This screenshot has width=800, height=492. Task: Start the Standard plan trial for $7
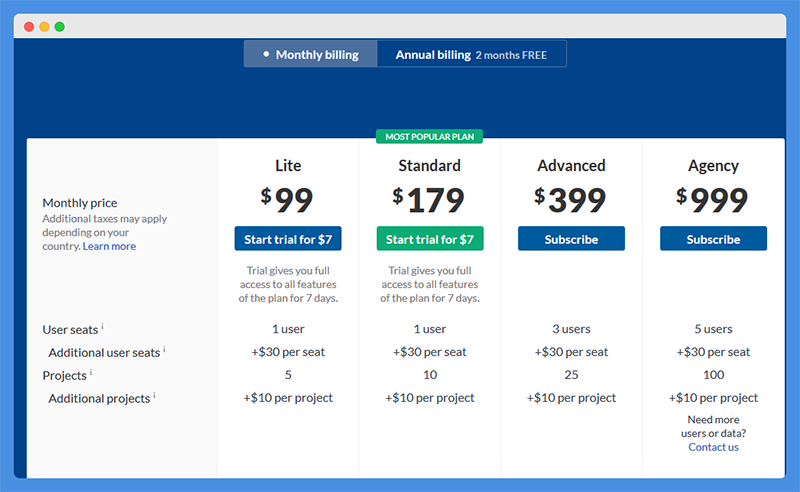[430, 239]
